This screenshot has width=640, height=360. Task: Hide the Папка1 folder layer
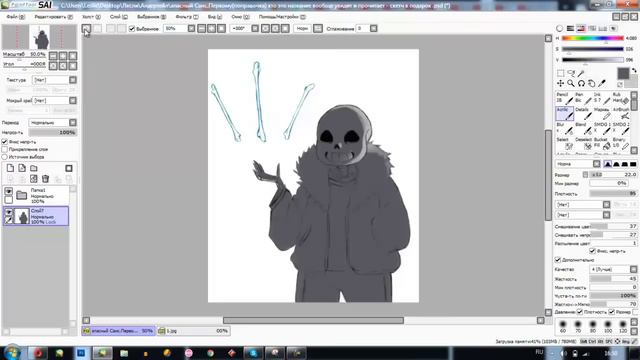point(9,191)
